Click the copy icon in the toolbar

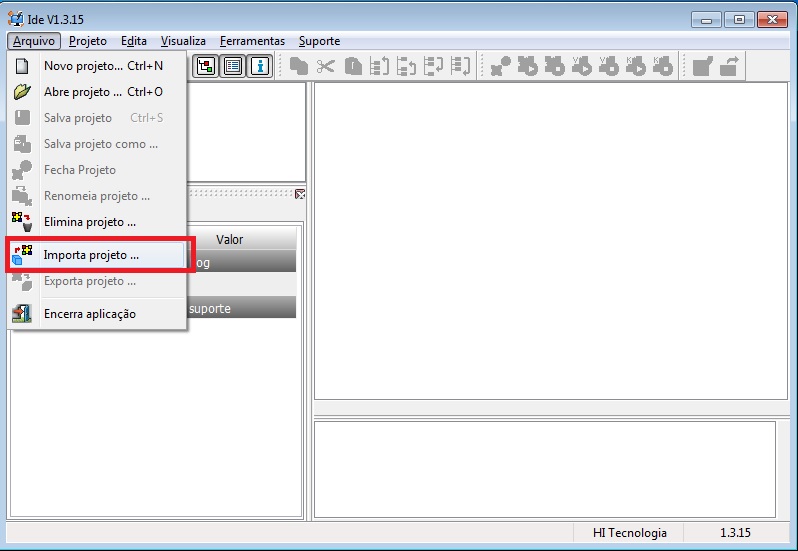point(299,66)
